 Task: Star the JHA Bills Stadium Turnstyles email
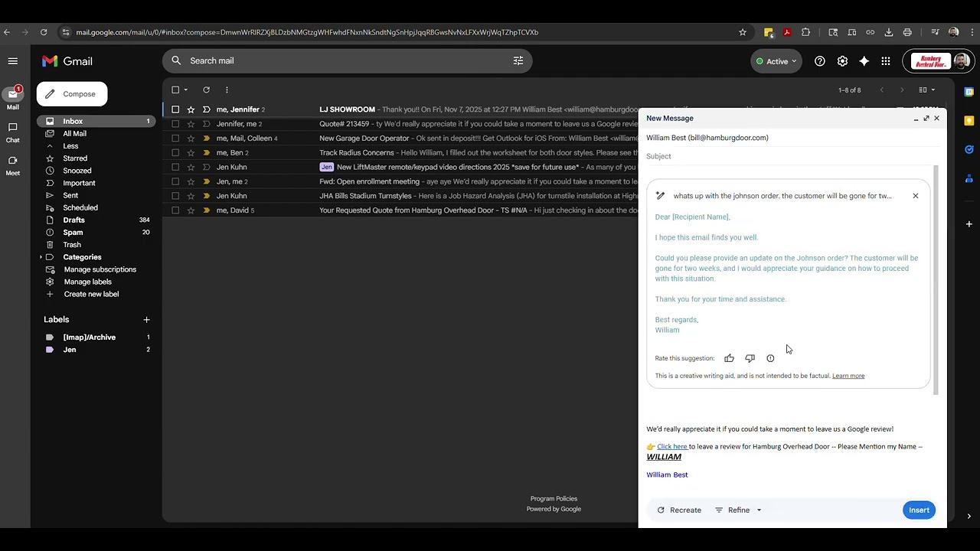pos(191,196)
